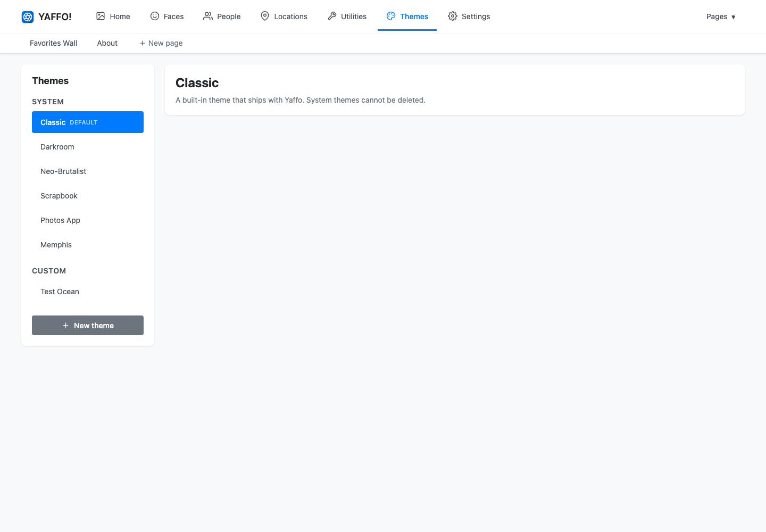Viewport: 766px width, 532px height.
Task: Click the plus icon on New theme button
Action: tap(65, 325)
